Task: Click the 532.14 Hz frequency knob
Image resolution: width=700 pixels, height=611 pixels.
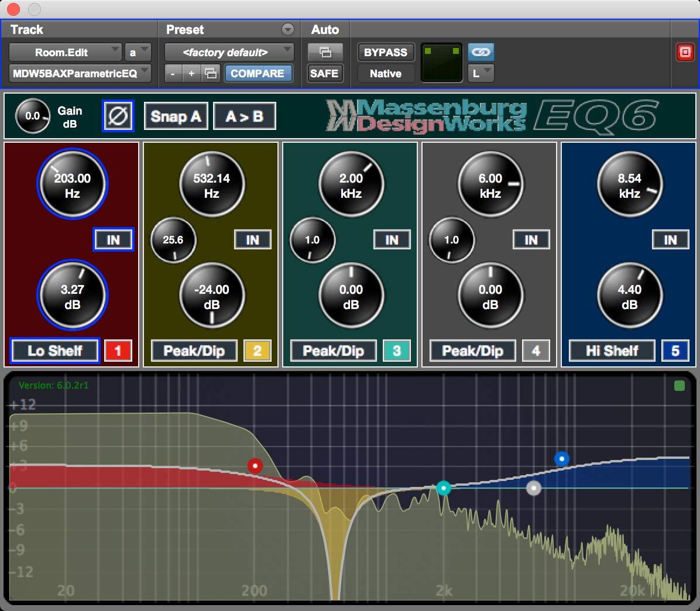Action: click(212, 184)
